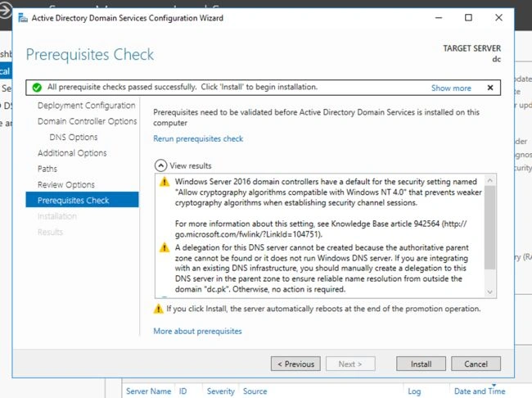Viewport: 532px width, 398px height.
Task: Select Deployment Configuration step
Action: point(87,106)
